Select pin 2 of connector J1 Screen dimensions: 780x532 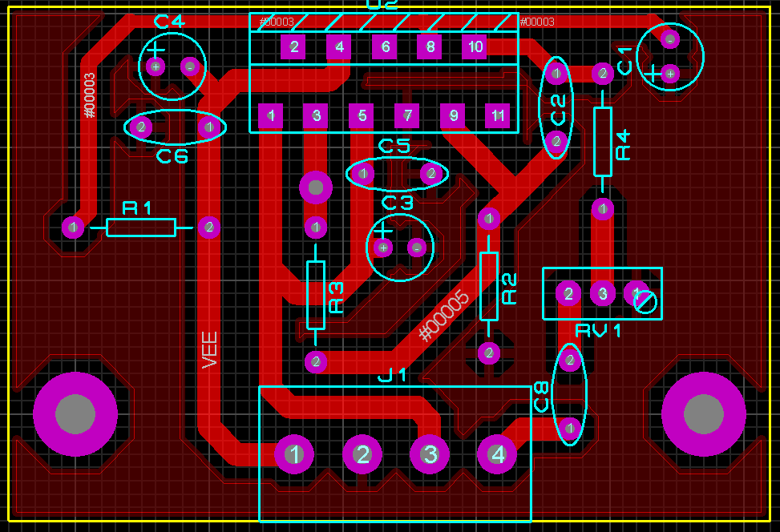362,454
